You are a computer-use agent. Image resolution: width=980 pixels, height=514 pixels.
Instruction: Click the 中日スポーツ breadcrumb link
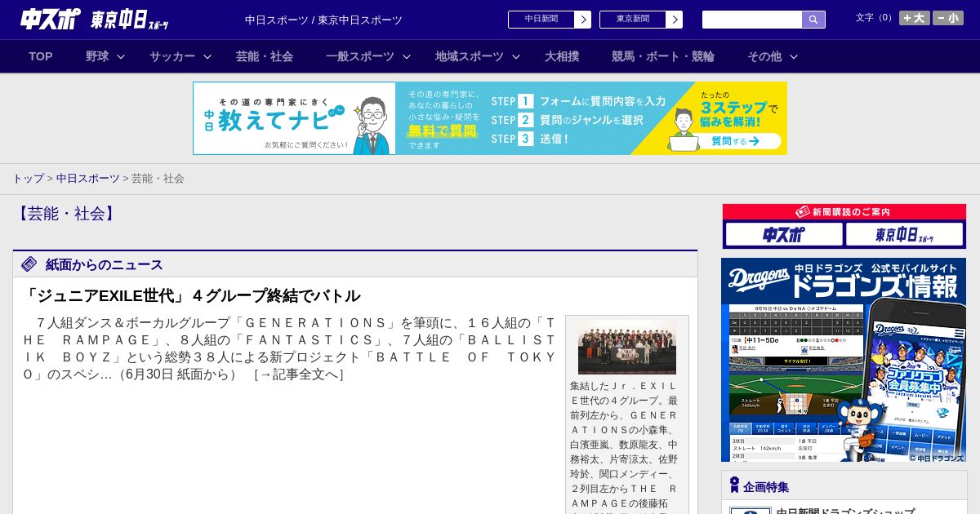87,178
